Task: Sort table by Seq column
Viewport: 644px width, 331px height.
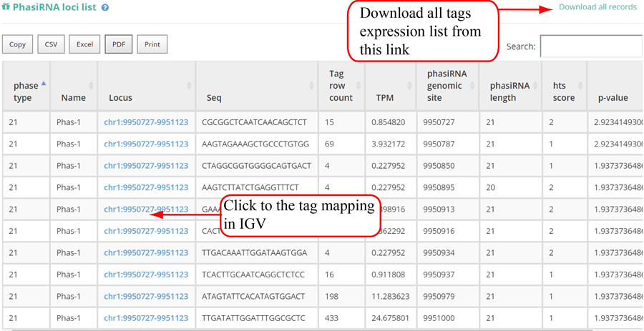Action: point(213,97)
